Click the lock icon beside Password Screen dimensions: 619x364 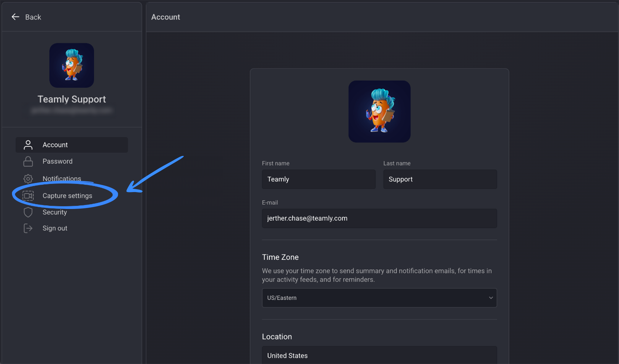28,162
